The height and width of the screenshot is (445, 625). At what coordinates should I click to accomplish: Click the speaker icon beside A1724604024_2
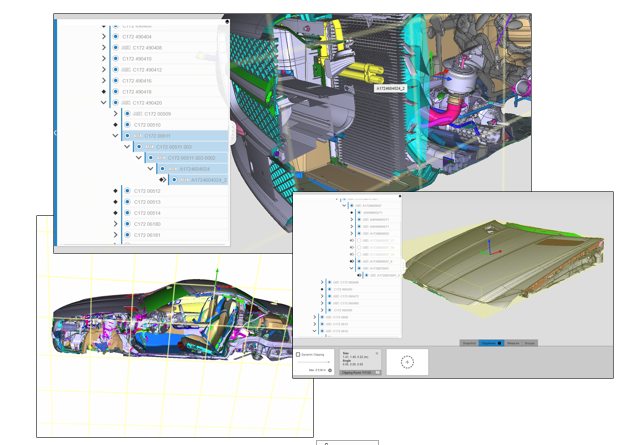tap(163, 180)
